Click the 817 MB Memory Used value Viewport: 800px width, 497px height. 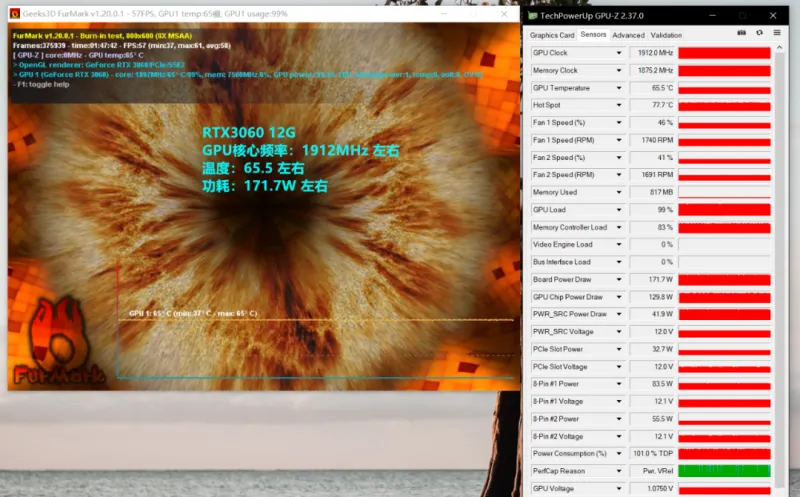coord(653,192)
